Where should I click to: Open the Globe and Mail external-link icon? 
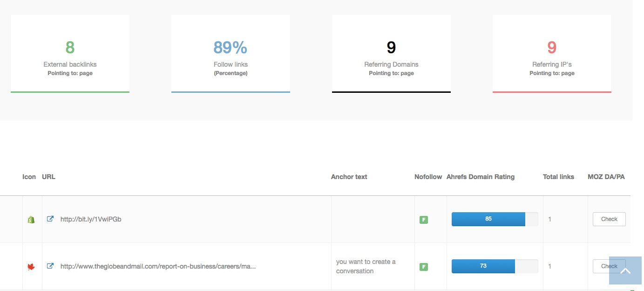pos(50,266)
